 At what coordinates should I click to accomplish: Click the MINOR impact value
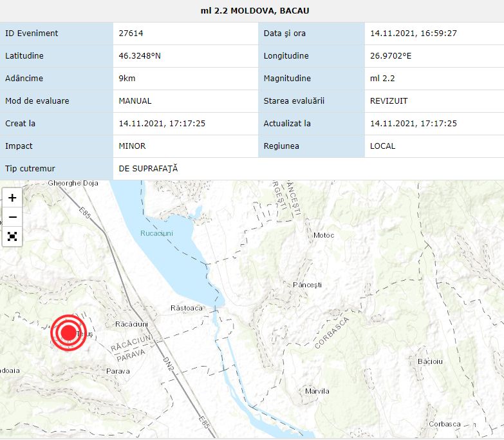click(x=132, y=146)
